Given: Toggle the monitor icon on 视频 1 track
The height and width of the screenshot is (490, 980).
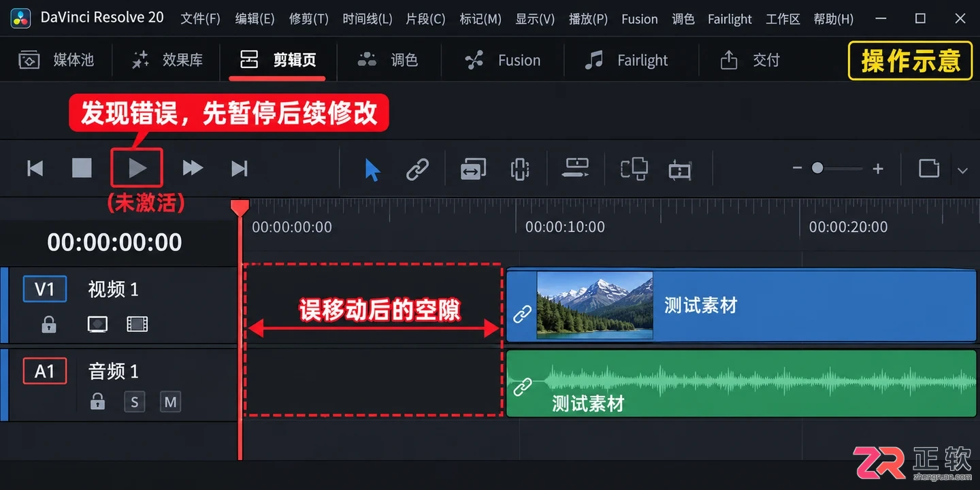Looking at the screenshot, I should click(98, 324).
